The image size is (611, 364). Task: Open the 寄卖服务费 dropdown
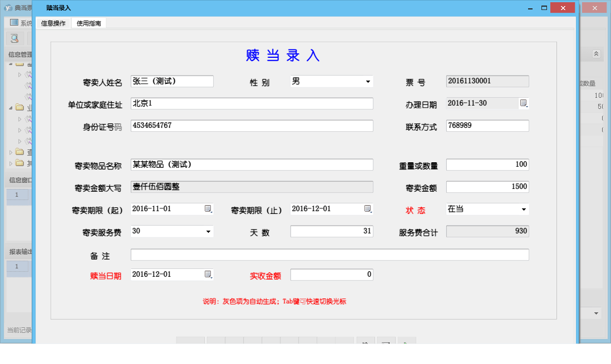click(208, 231)
